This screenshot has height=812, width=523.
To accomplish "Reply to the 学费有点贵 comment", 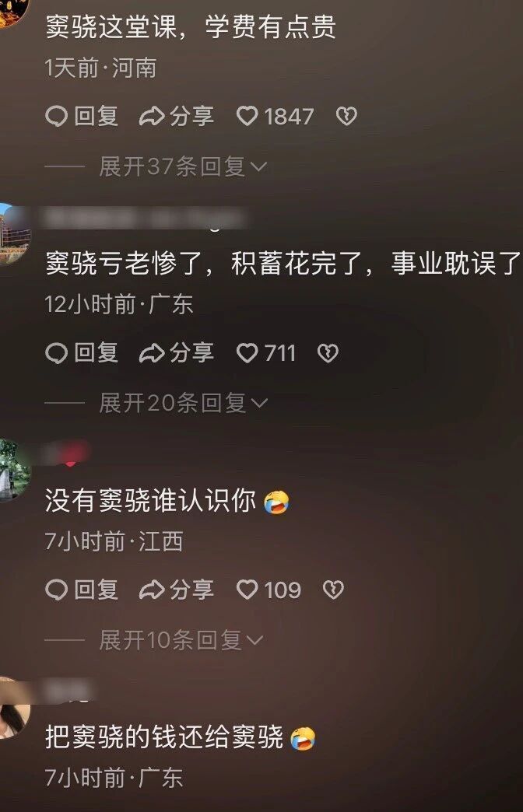I will (82, 117).
